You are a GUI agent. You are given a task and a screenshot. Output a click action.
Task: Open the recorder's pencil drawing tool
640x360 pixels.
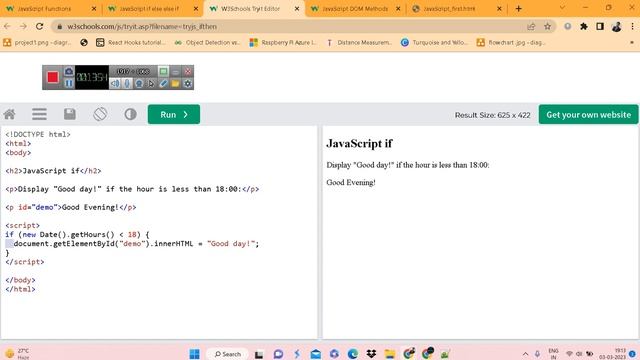tap(163, 84)
